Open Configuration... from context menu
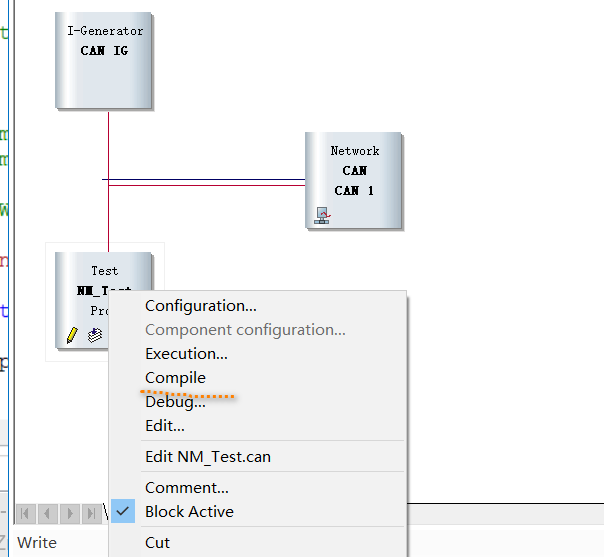The width and height of the screenshot is (604, 557). pos(257,306)
